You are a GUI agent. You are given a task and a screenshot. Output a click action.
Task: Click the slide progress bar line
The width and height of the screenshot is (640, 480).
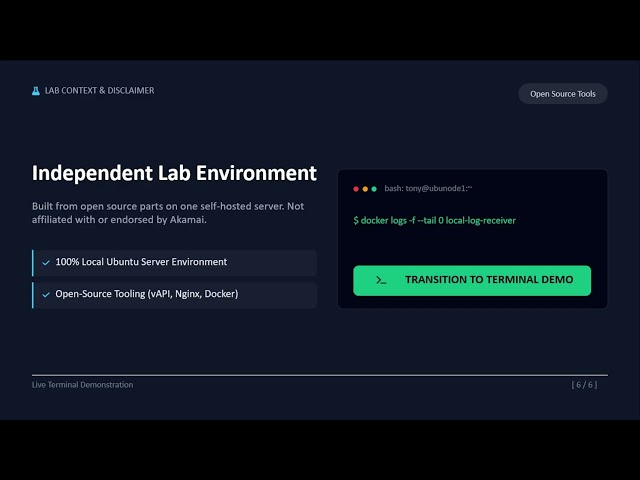tap(320, 375)
